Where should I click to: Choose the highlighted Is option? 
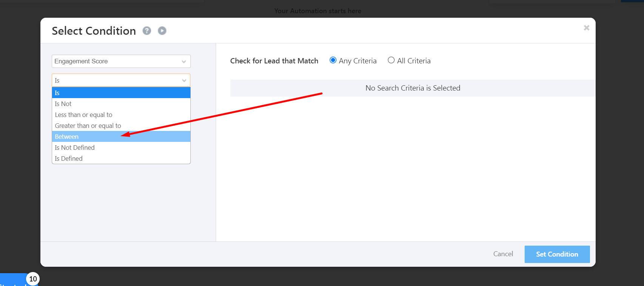[x=121, y=93]
